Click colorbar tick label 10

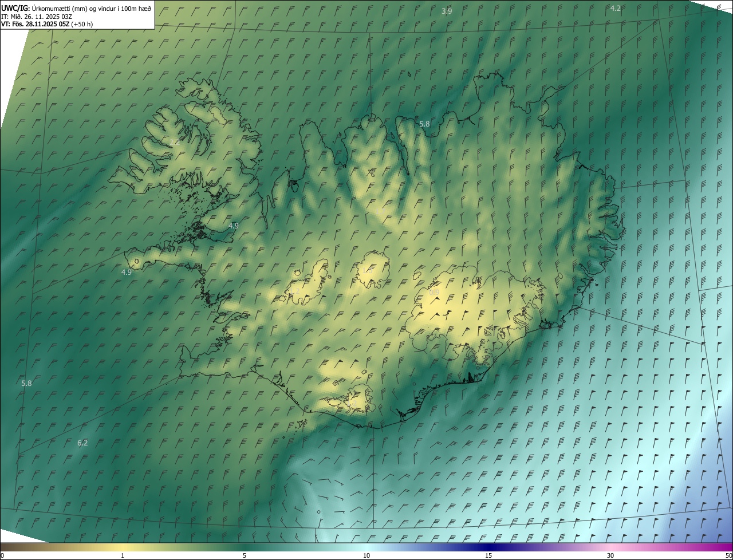pyautogui.click(x=366, y=555)
